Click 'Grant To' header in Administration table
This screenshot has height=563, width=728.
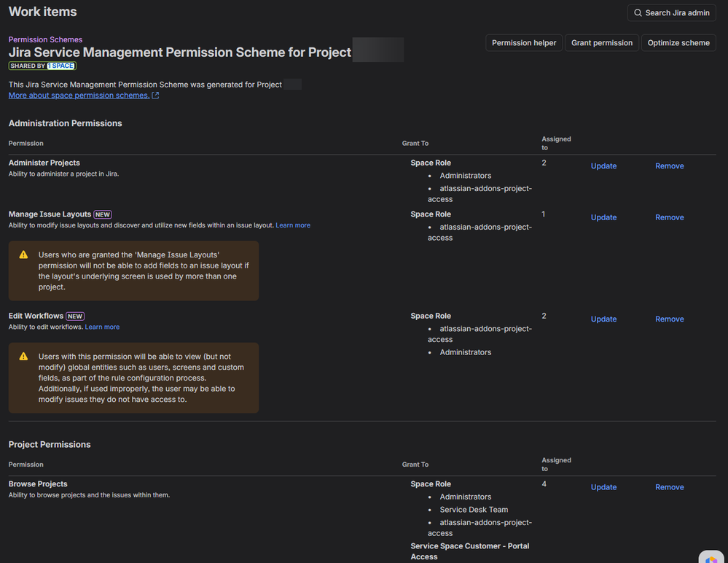[415, 144]
